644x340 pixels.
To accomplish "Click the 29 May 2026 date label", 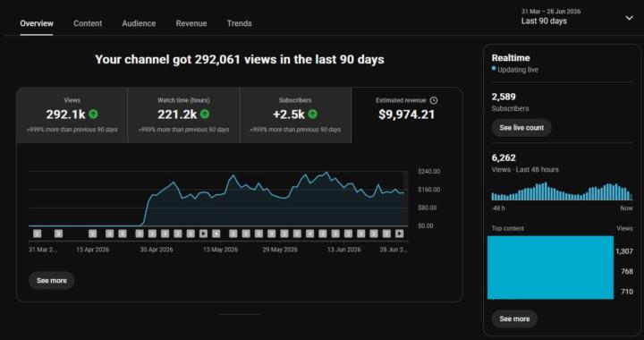I will (280, 250).
